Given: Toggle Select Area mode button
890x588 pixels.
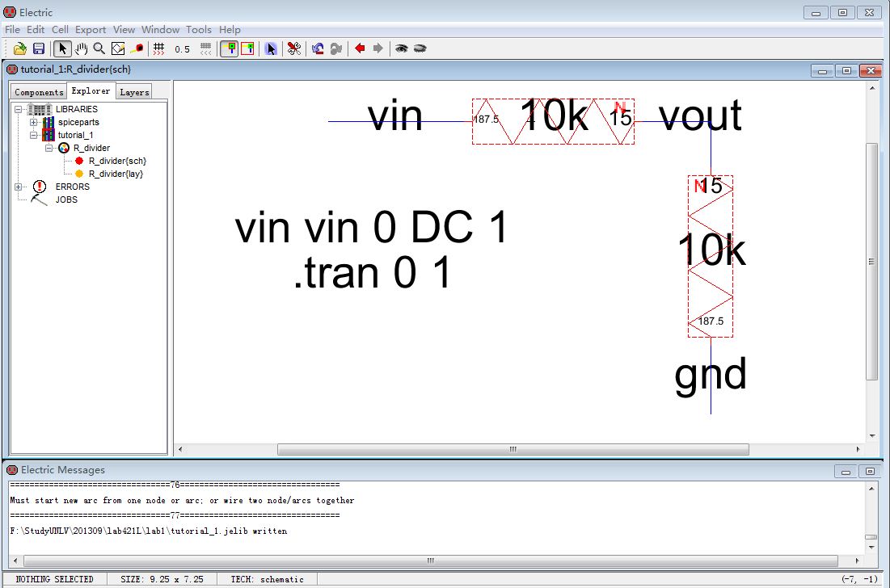Looking at the screenshot, I should tap(247, 48).
